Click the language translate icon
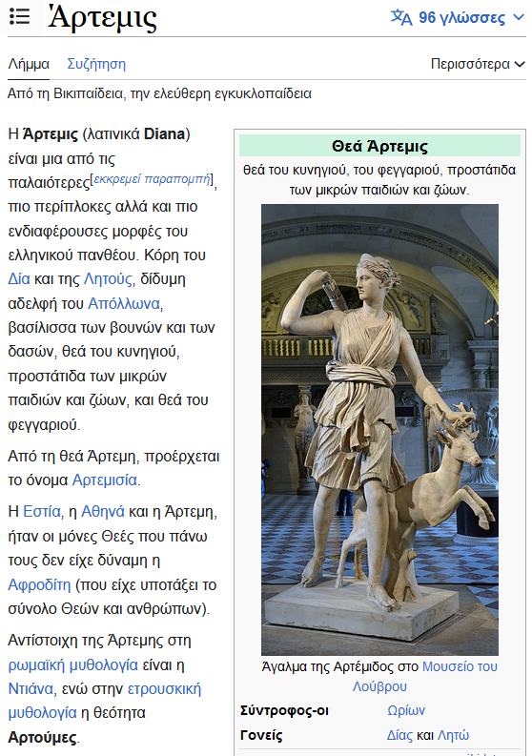This screenshot has height=756, width=532. point(401,17)
